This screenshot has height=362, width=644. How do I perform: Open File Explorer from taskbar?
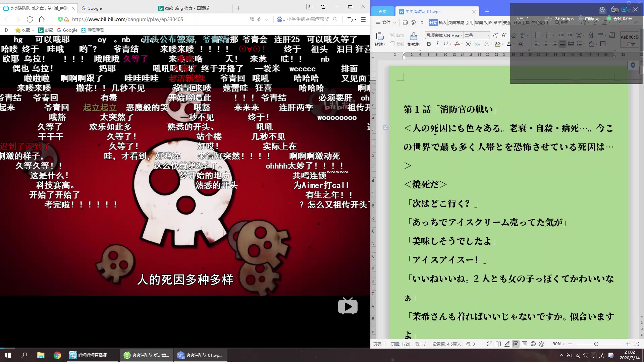41,355
